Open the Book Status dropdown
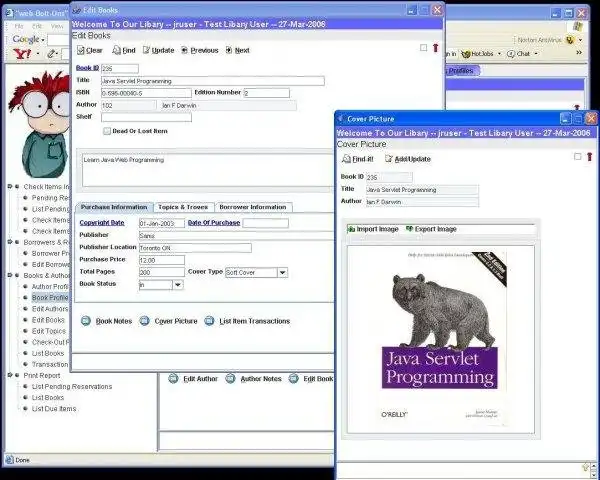 pyautogui.click(x=178, y=285)
